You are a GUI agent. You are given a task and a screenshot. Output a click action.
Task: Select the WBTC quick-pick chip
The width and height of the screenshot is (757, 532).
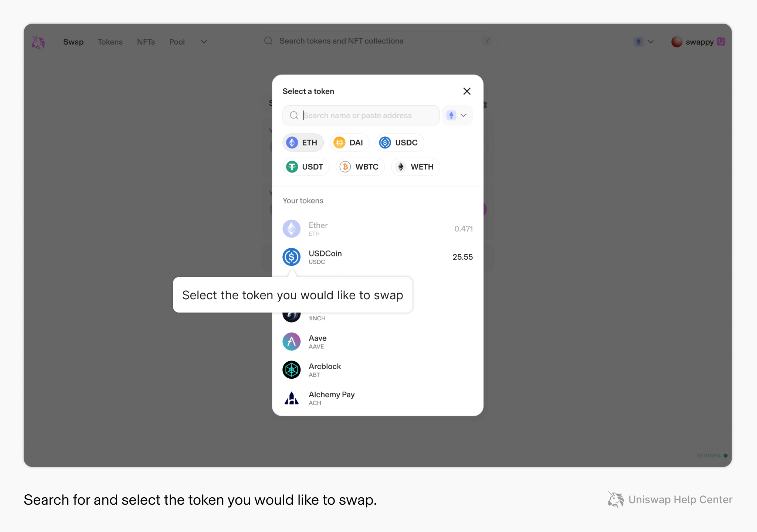360,167
